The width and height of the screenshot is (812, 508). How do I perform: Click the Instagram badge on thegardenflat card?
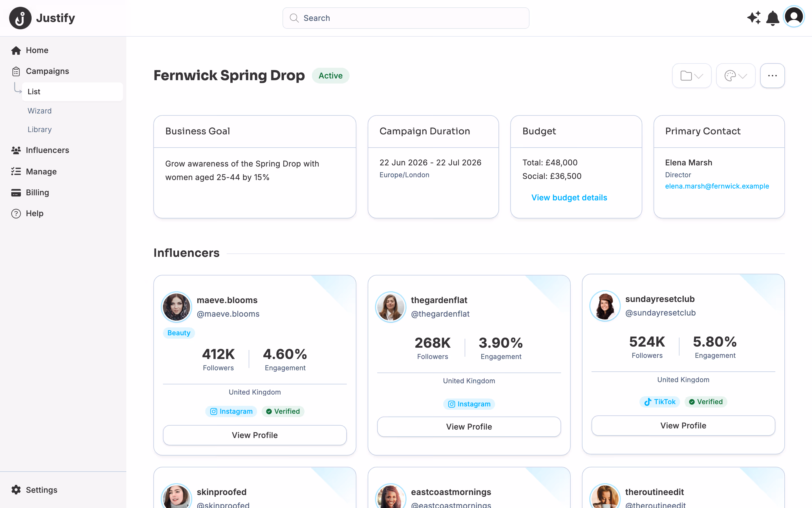(x=469, y=404)
